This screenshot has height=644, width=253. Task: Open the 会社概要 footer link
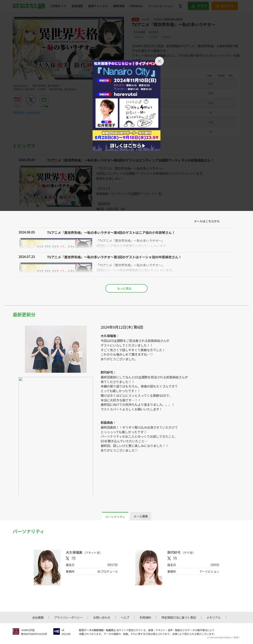pos(38,617)
